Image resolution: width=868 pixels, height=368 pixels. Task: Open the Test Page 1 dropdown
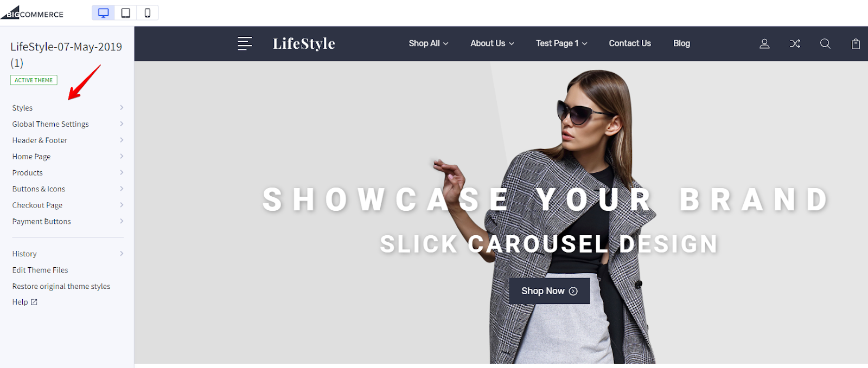[x=561, y=43]
